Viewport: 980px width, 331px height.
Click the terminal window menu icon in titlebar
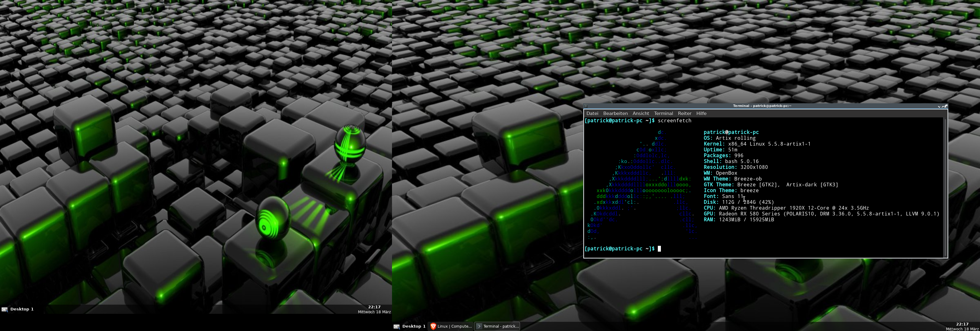pyautogui.click(x=586, y=106)
